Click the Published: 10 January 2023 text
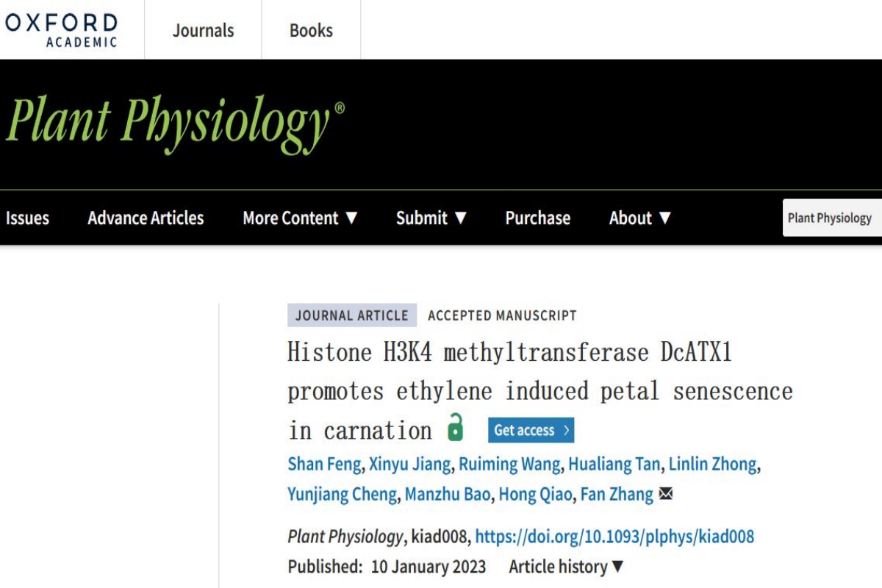 pos(387,567)
